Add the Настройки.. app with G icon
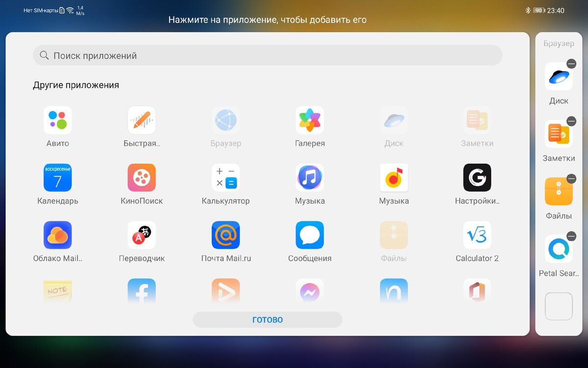Screen dimensions: 588x368 pos(477,178)
